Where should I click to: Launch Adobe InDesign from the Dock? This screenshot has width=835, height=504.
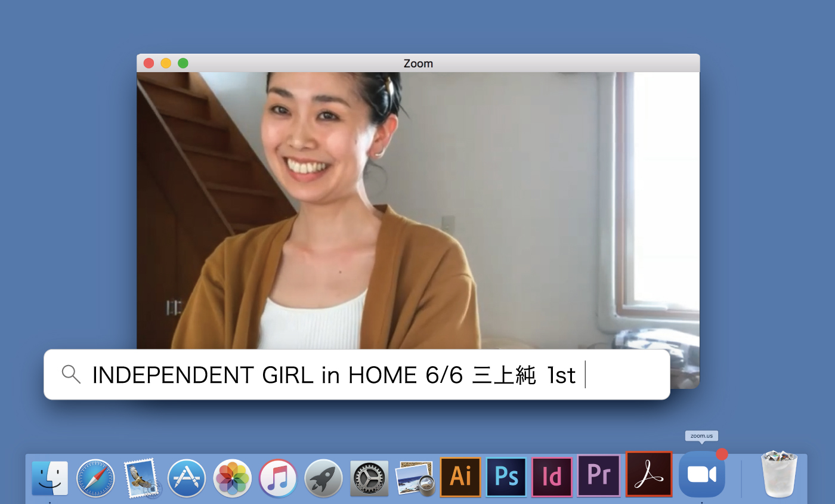(552, 477)
